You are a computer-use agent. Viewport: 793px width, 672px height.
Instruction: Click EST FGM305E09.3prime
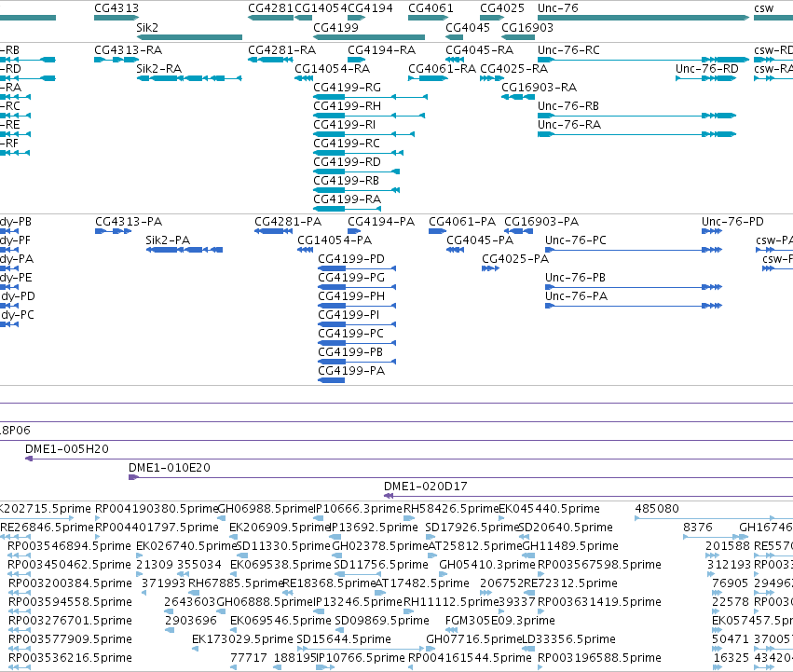pyautogui.click(x=500, y=621)
